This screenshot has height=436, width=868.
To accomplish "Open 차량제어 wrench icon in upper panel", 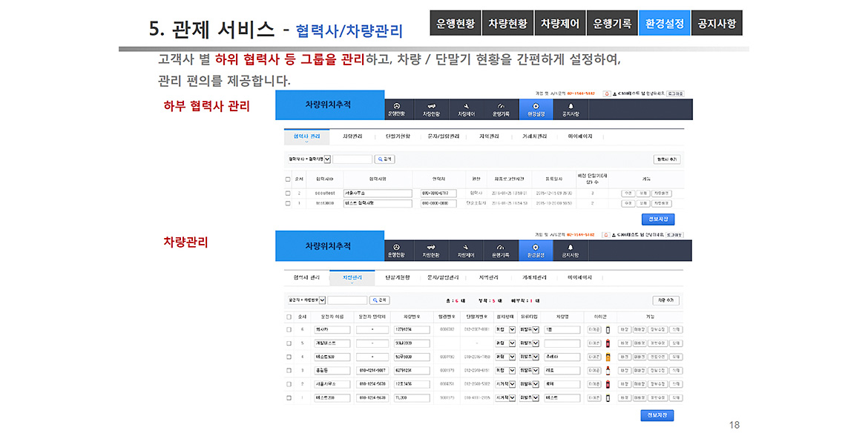I will [x=466, y=106].
